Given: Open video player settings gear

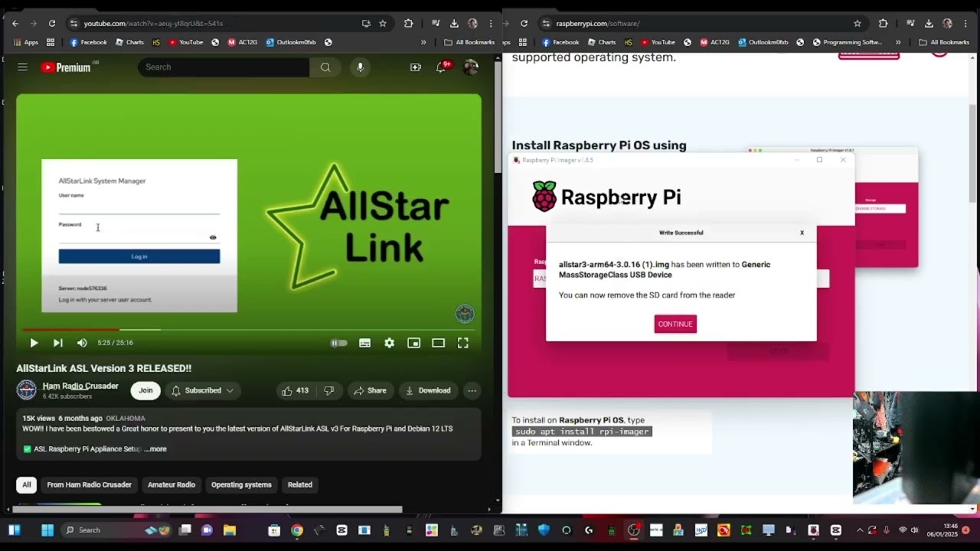Looking at the screenshot, I should (389, 343).
